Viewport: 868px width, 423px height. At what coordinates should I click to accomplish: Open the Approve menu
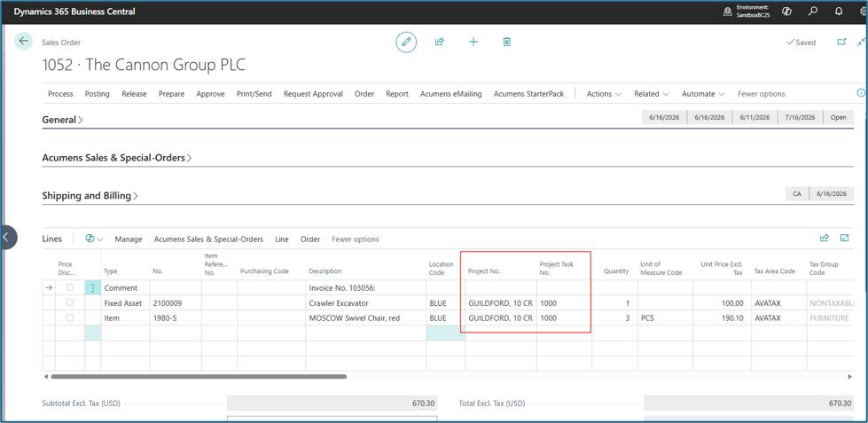click(210, 94)
